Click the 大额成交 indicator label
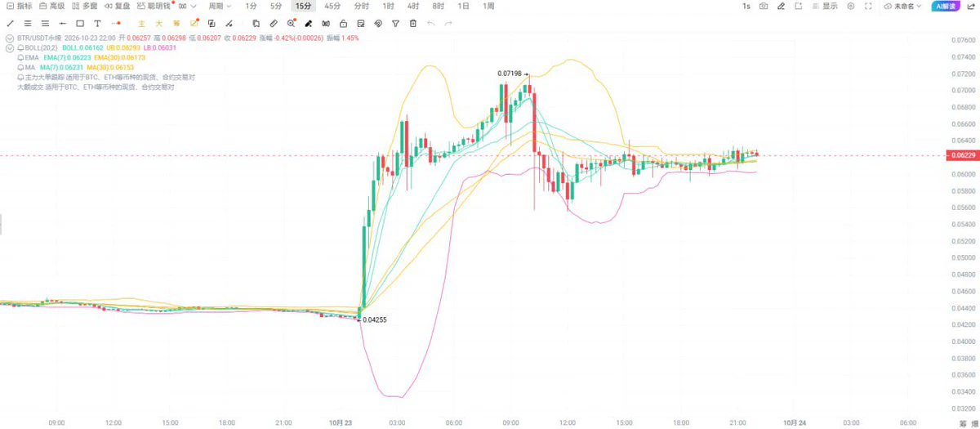 pos(31,87)
